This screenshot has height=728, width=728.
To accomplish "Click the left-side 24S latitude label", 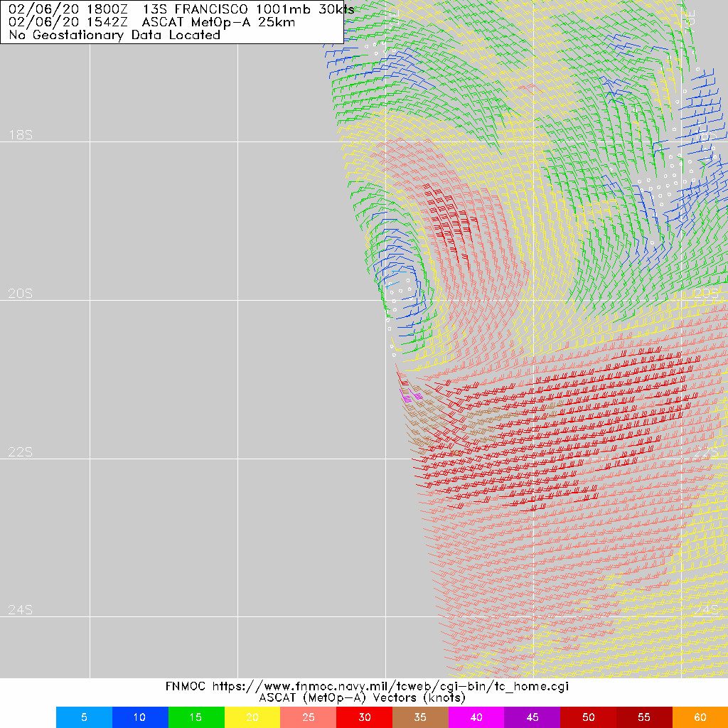I will coord(21,609).
